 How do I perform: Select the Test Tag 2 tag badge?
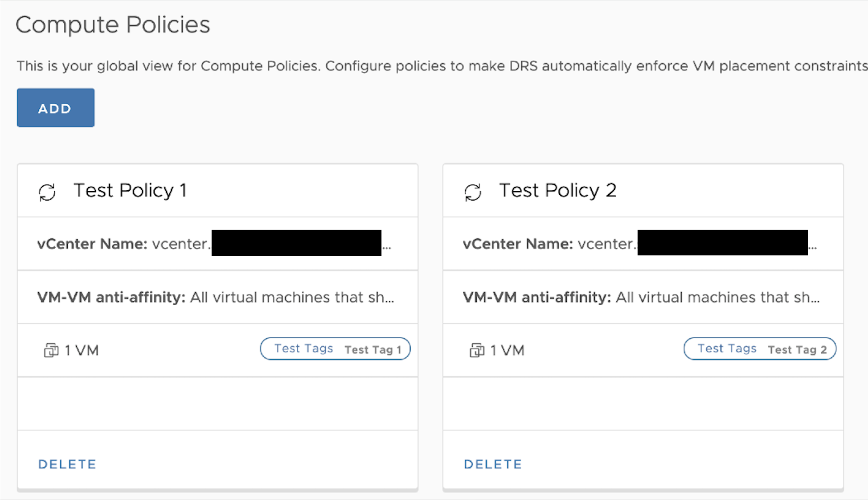(x=798, y=350)
